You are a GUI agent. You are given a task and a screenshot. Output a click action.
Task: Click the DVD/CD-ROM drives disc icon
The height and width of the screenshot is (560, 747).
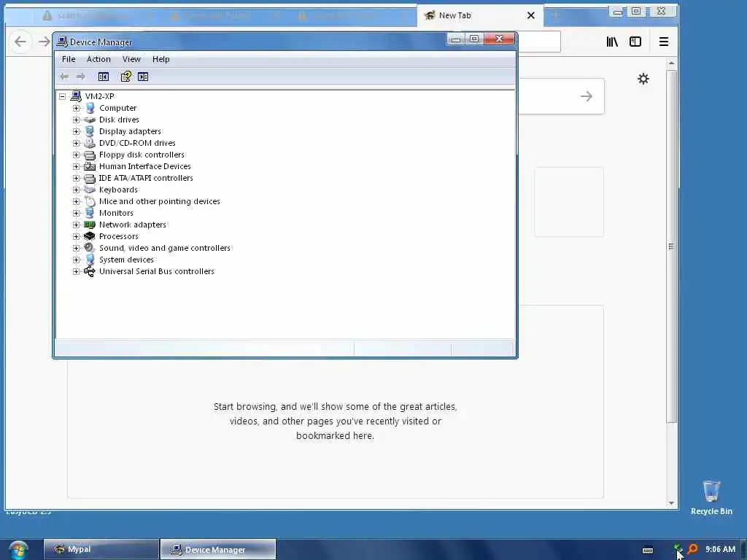tap(90, 143)
